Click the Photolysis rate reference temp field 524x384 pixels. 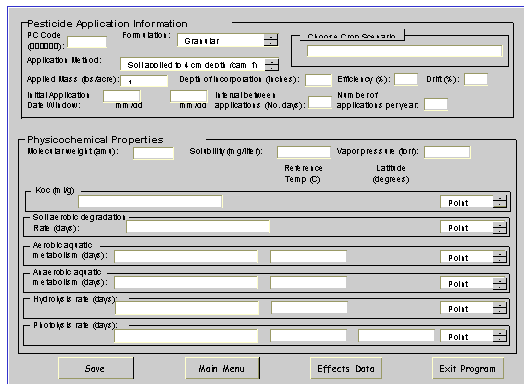[x=308, y=335]
